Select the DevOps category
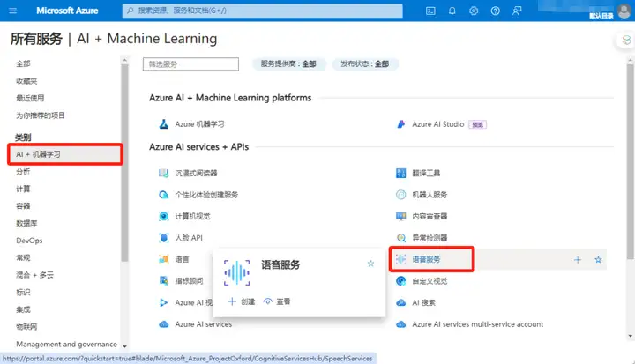Screen dimensions: 635x364 29,241
